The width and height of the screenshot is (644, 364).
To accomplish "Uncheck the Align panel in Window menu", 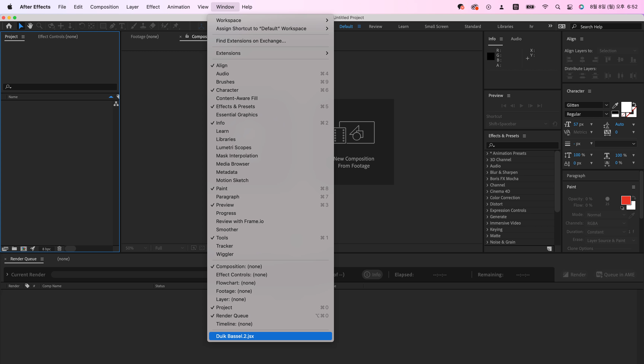I will coord(222,65).
